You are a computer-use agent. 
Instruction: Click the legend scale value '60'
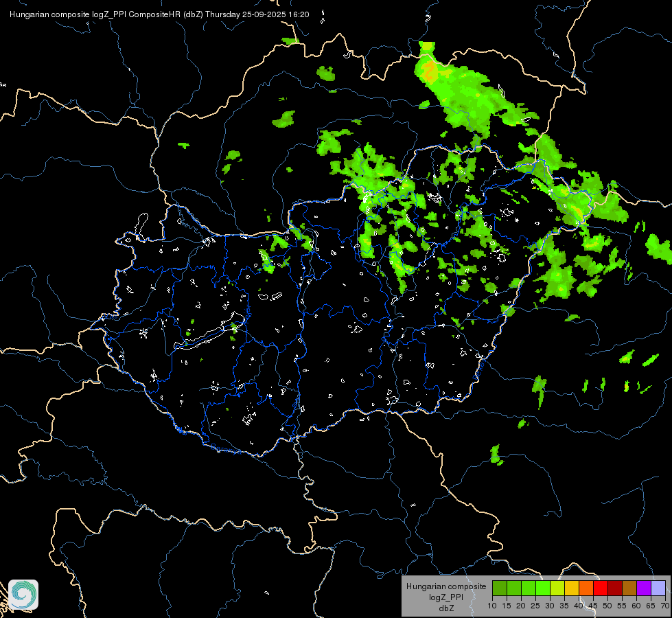click(636, 606)
